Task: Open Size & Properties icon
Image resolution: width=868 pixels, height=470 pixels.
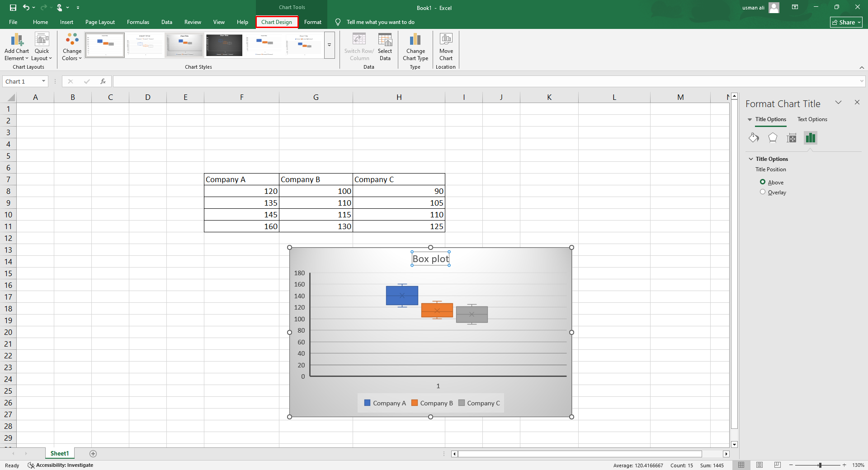Action: coord(792,138)
